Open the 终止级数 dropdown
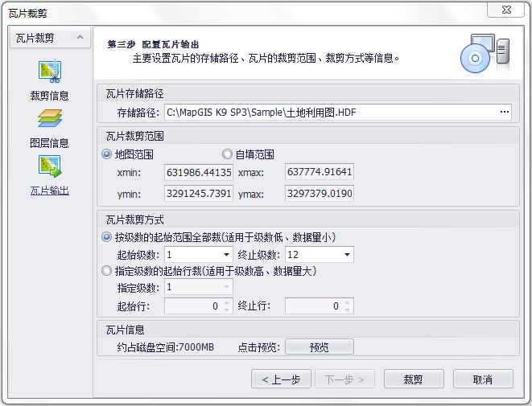 click(347, 255)
